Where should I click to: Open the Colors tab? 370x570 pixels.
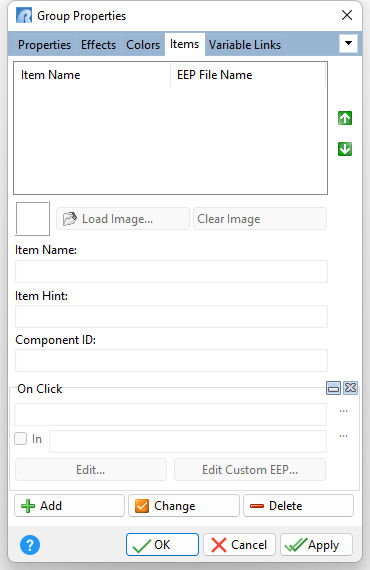tap(143, 45)
